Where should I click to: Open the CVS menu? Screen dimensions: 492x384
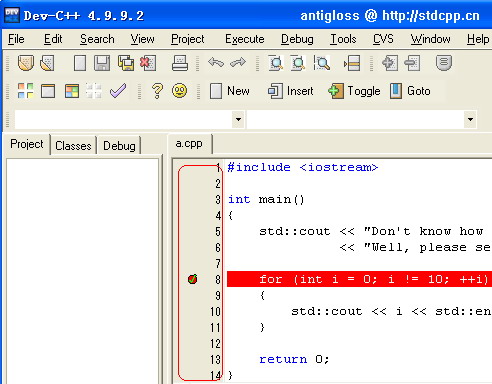(x=383, y=39)
